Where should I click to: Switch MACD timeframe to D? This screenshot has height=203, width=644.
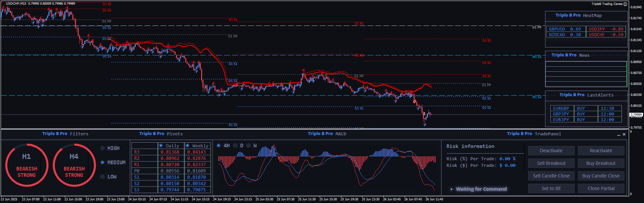[235, 146]
